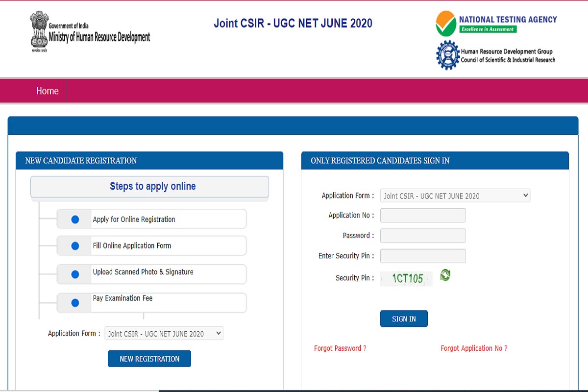Select the Apply for Online Registration step
This screenshot has width=588, height=392.
(151, 219)
